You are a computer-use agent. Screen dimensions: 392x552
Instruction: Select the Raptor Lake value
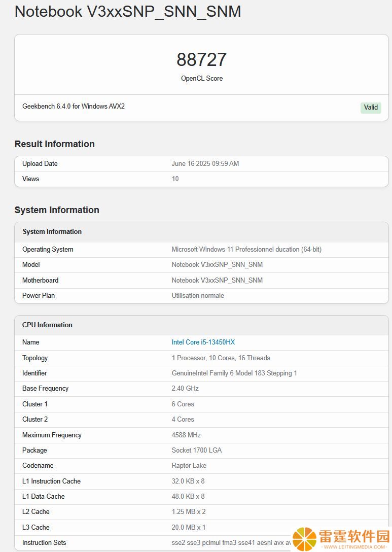point(189,466)
